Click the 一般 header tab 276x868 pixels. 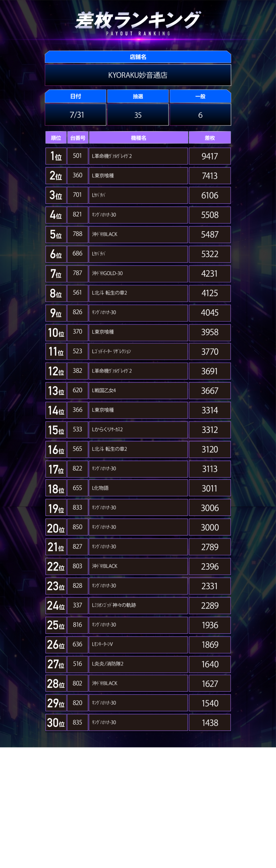tap(200, 96)
